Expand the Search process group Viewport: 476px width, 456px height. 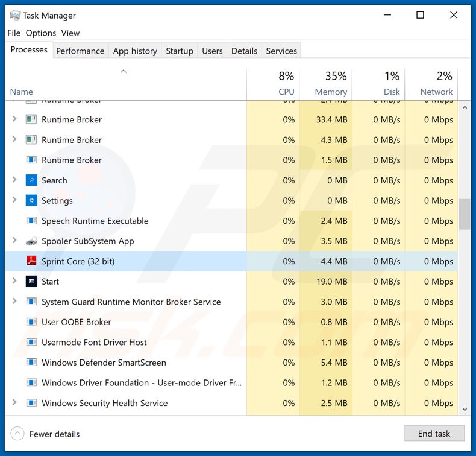click(14, 180)
